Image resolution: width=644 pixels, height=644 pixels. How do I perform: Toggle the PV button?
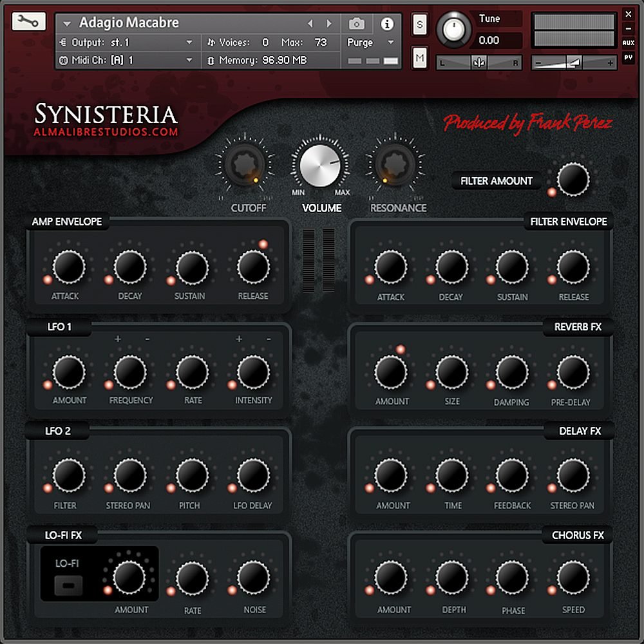pyautogui.click(x=629, y=57)
